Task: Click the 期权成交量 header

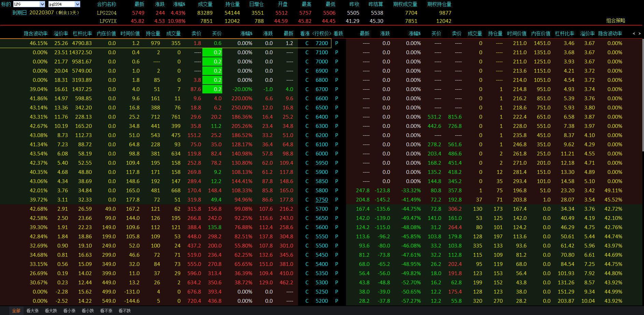Action: click(405, 4)
